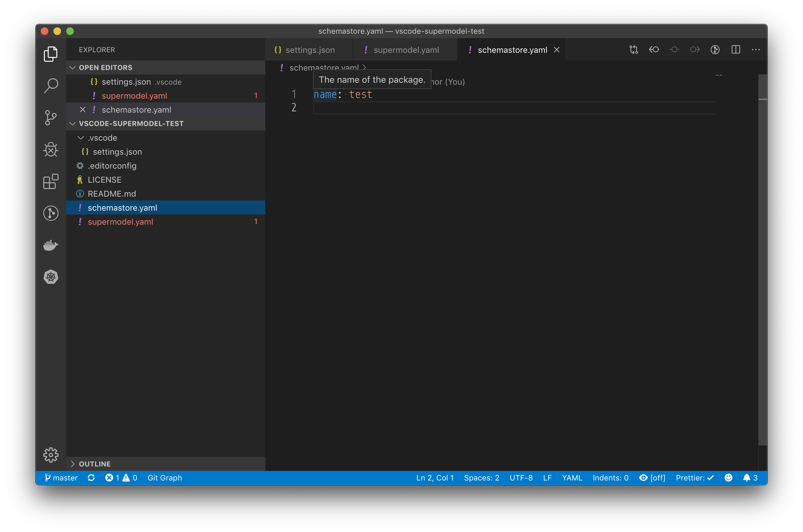Open the Search view in activity bar
Screen dimensions: 803x532
pyautogui.click(x=51, y=86)
